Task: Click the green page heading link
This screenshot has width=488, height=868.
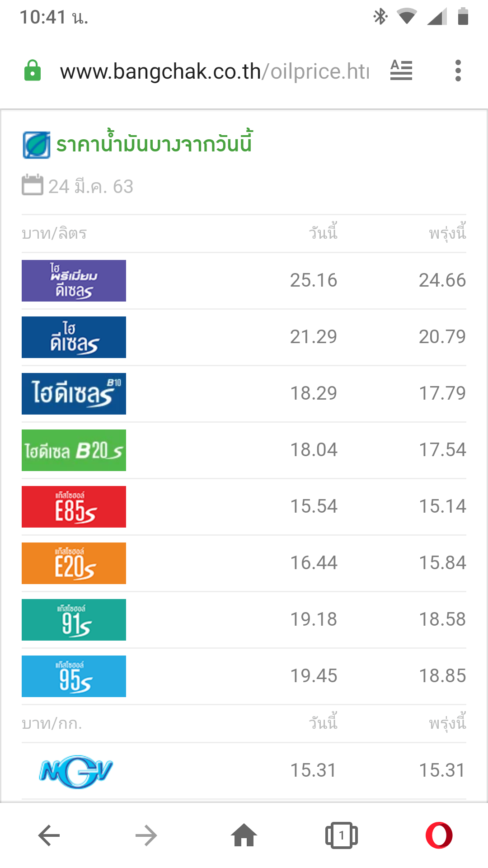Action: (154, 144)
